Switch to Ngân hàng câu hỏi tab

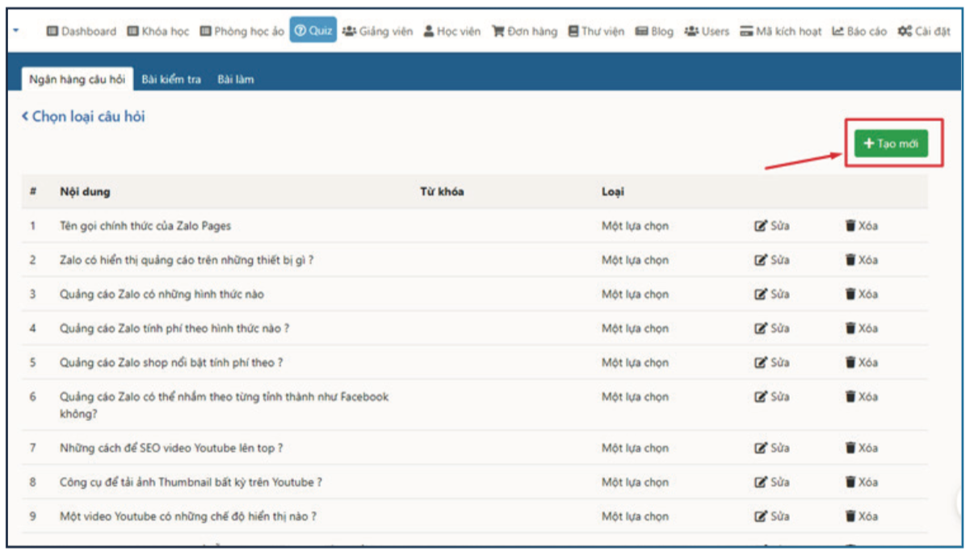(77, 79)
